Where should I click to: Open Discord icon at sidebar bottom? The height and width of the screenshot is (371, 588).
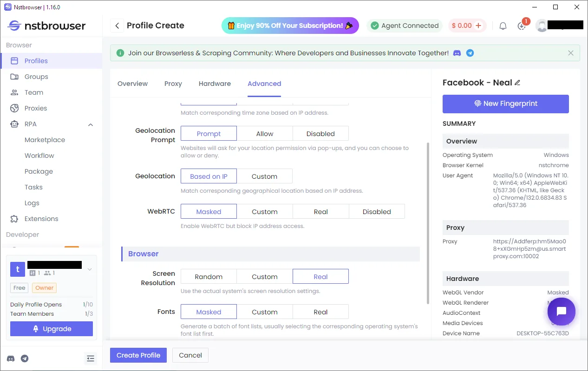tap(11, 358)
